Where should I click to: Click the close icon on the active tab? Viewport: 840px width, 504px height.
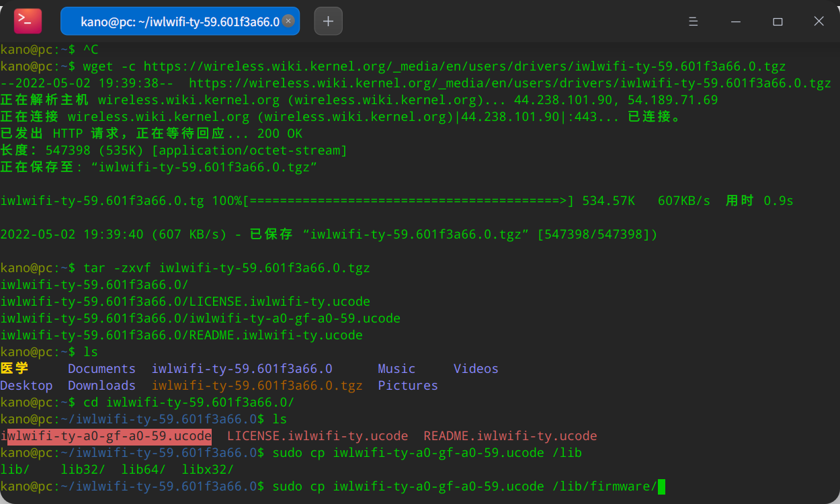point(288,21)
